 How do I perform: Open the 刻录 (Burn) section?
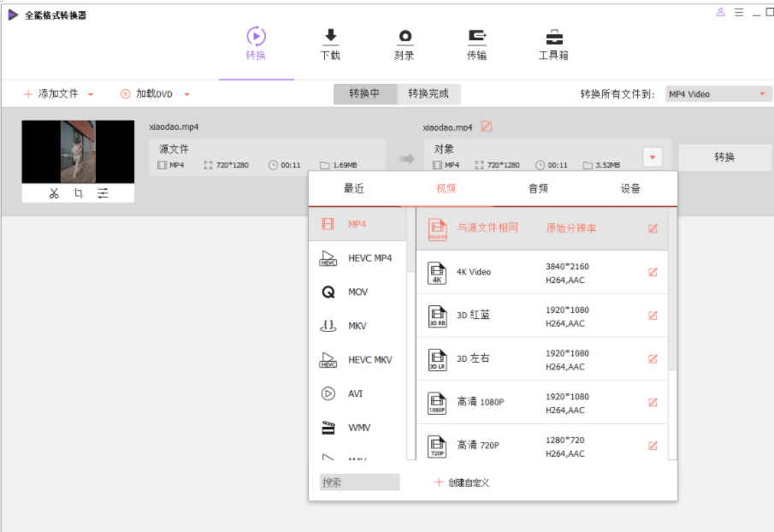click(x=405, y=44)
